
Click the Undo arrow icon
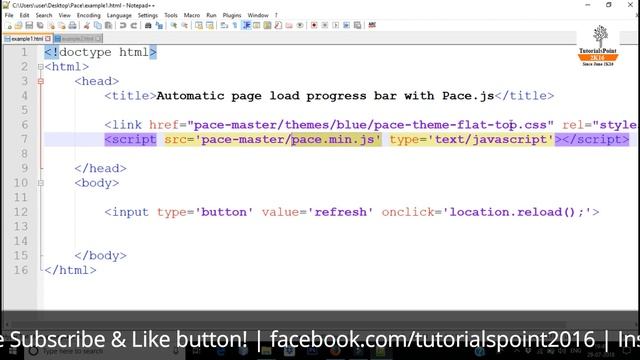point(122,25)
